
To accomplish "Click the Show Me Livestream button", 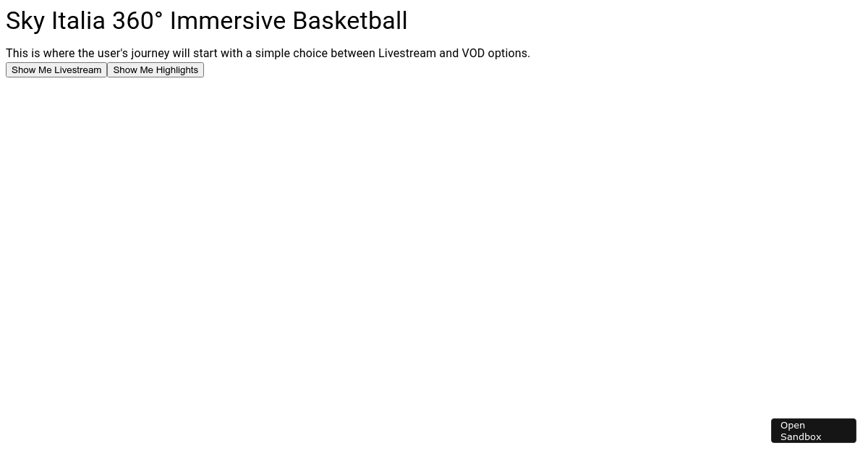I will point(56,69).
